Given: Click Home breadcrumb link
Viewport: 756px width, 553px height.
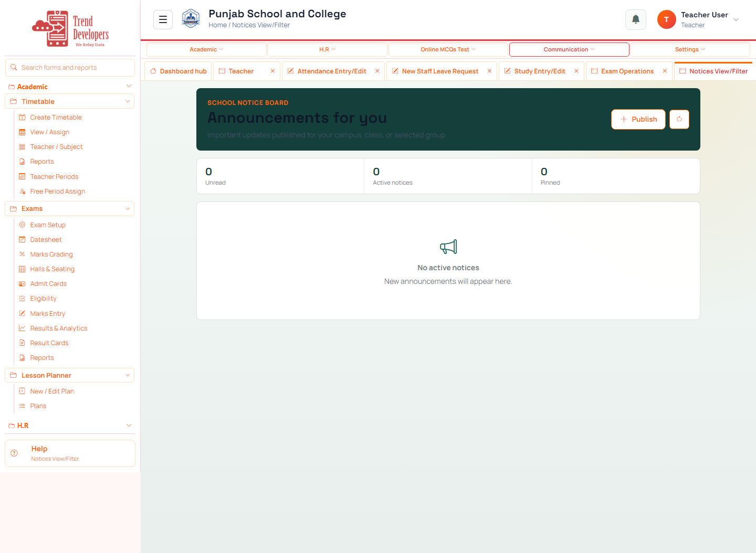Looking at the screenshot, I should point(217,25).
